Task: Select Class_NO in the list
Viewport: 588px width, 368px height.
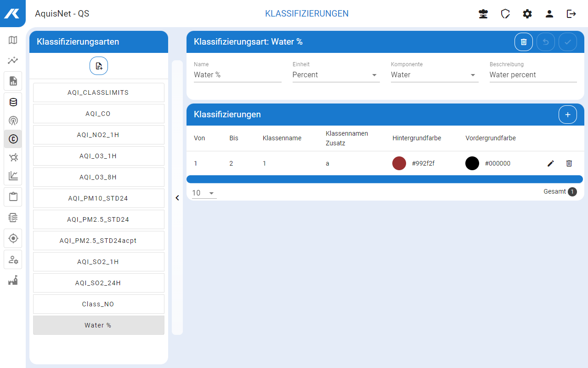Action: [x=98, y=304]
